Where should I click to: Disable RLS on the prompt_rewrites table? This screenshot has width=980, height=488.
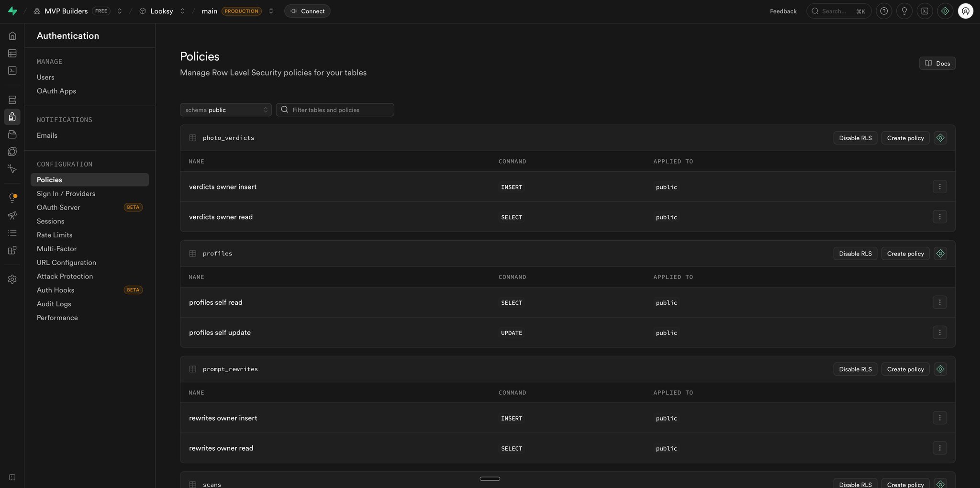(855, 369)
